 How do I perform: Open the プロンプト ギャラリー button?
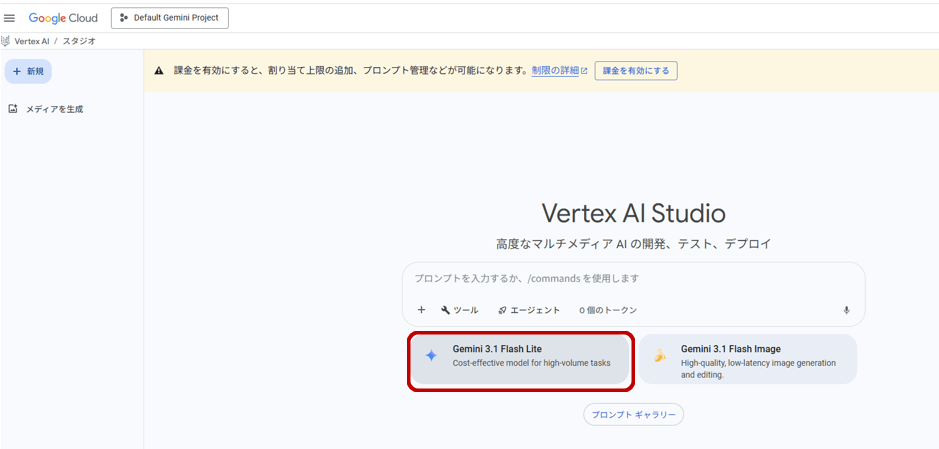[633, 414]
